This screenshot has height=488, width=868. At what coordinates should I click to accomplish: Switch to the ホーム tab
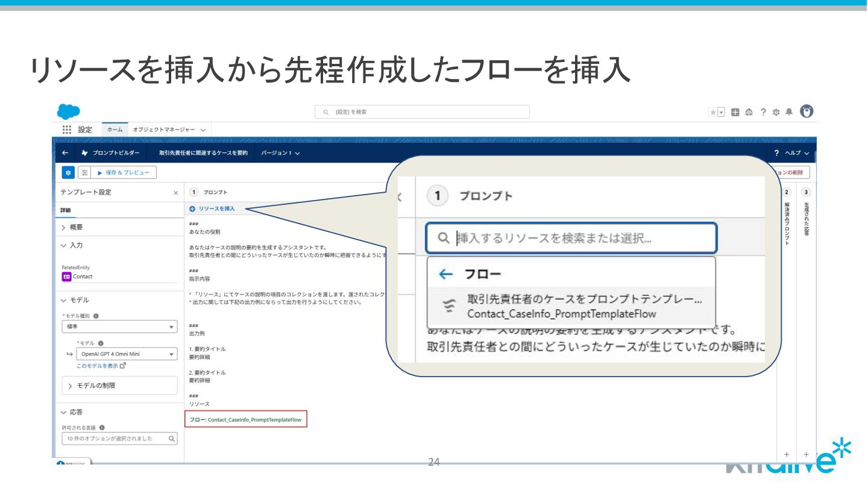coord(115,130)
